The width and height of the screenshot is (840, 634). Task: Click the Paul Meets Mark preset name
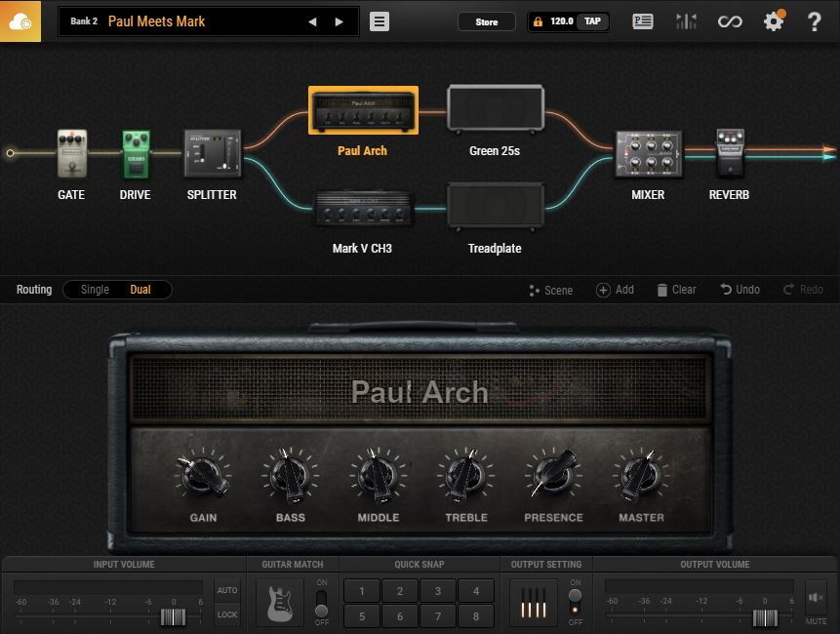pyautogui.click(x=156, y=21)
